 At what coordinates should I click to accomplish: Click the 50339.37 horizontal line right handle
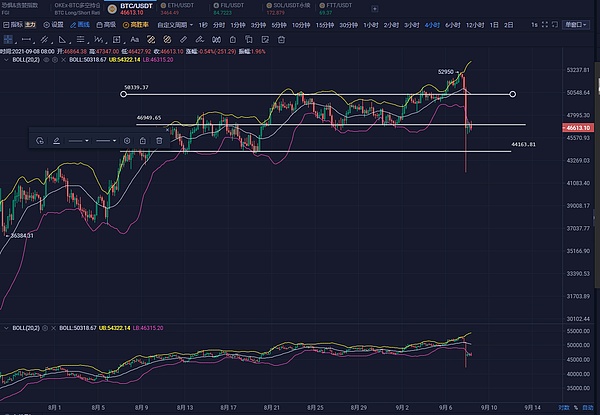(513, 94)
